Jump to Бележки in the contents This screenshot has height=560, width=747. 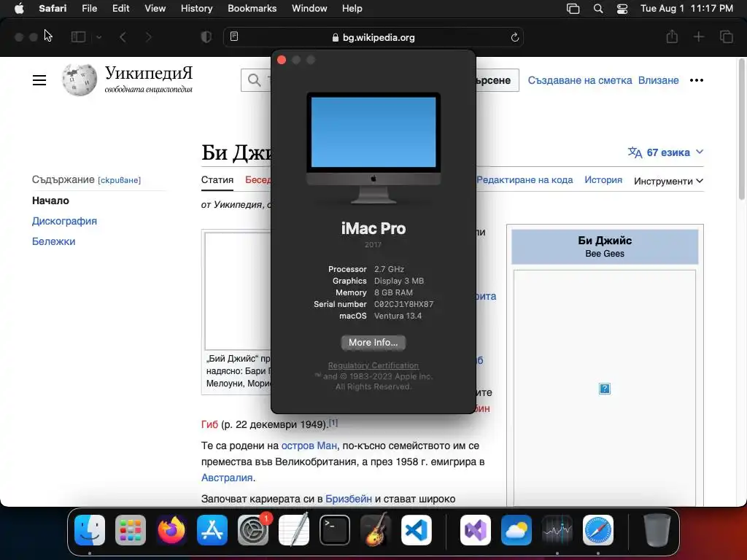click(53, 241)
